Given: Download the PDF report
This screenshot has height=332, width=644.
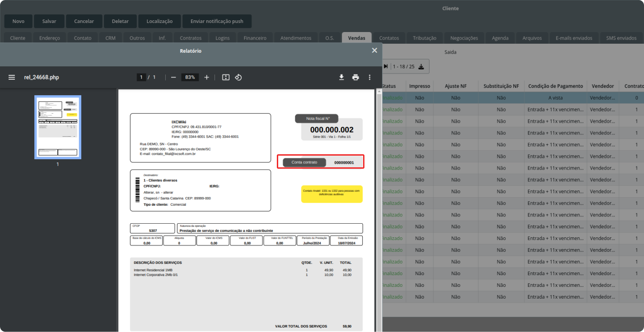Looking at the screenshot, I should (x=341, y=77).
